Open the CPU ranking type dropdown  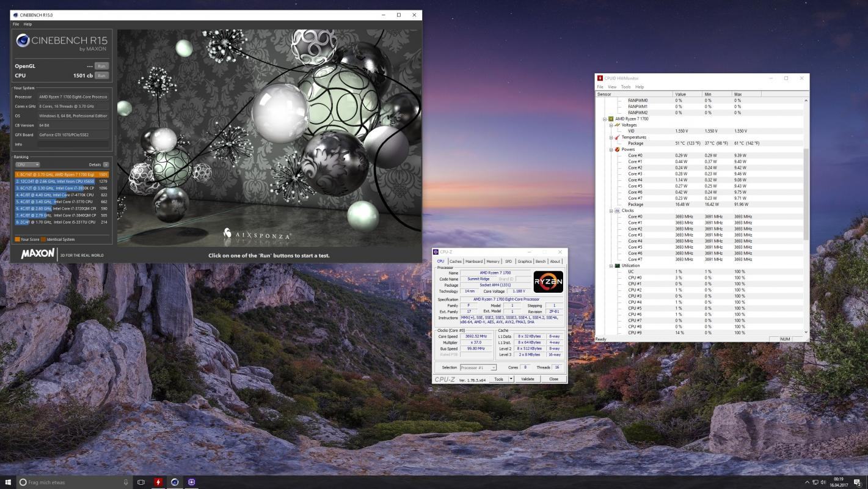tap(27, 164)
